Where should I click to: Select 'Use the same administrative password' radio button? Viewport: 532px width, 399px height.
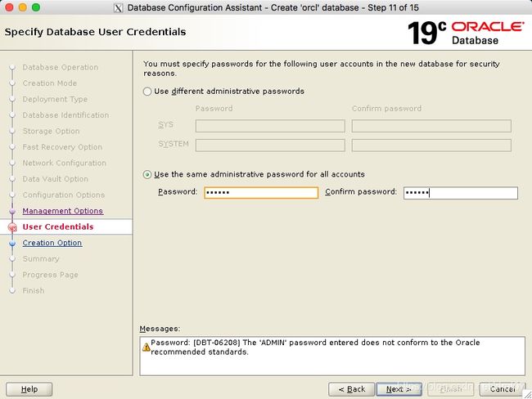[x=147, y=175]
